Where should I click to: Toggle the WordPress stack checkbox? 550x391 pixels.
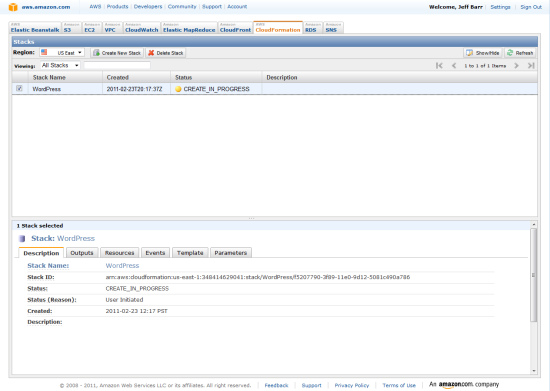[19, 88]
